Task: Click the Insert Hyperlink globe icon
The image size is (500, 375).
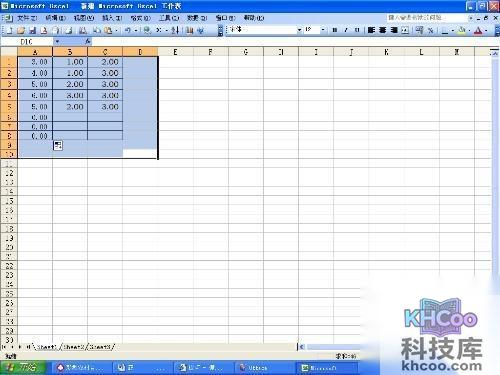Action: pyautogui.click(x=147, y=30)
